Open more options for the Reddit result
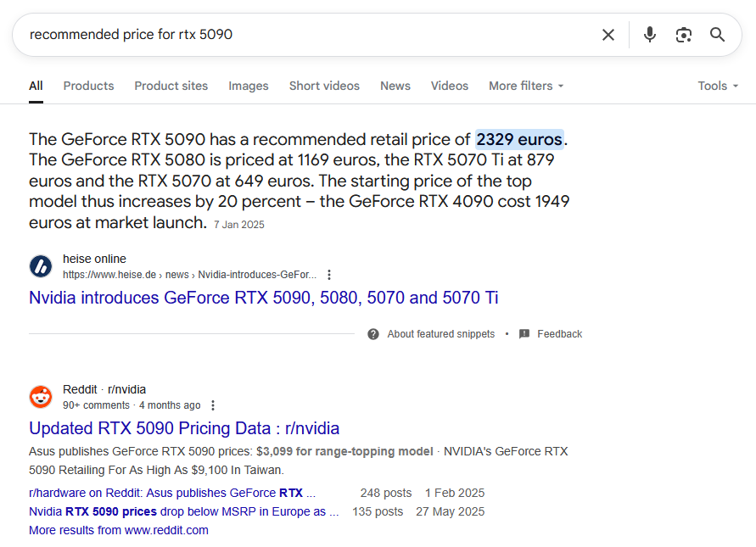Image resolution: width=756 pixels, height=547 pixels. [x=213, y=405]
